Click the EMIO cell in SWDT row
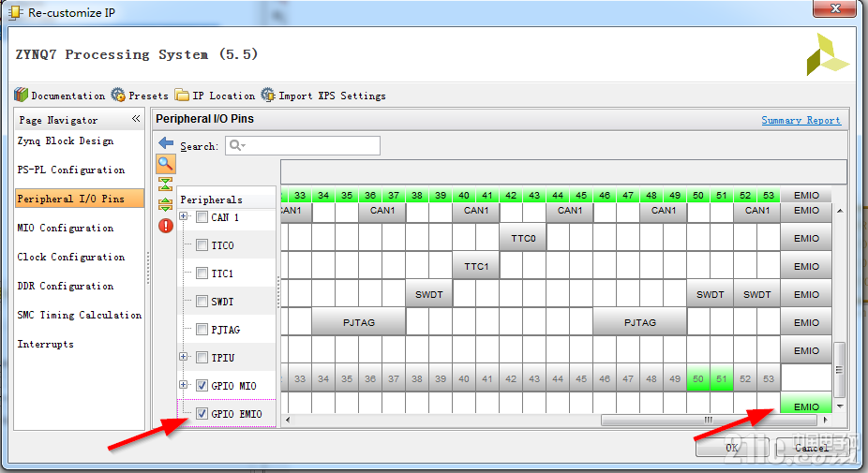868x473 pixels. click(806, 294)
